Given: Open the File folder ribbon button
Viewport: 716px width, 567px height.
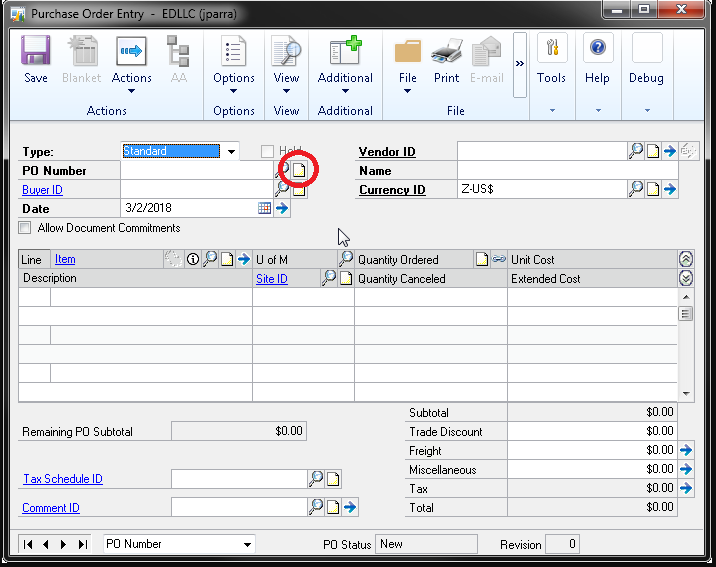Looking at the screenshot, I should click(x=407, y=63).
